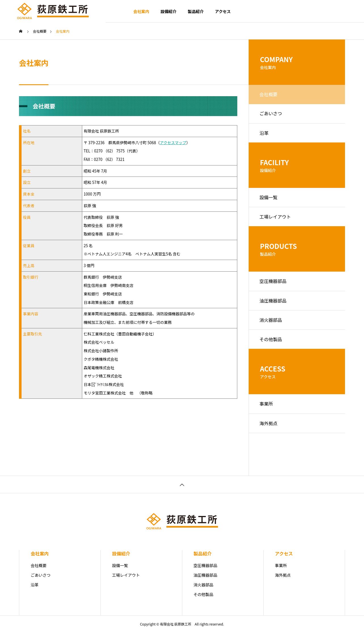
Task: Click 株式会社ベッセル client entry
Action: tap(99, 342)
